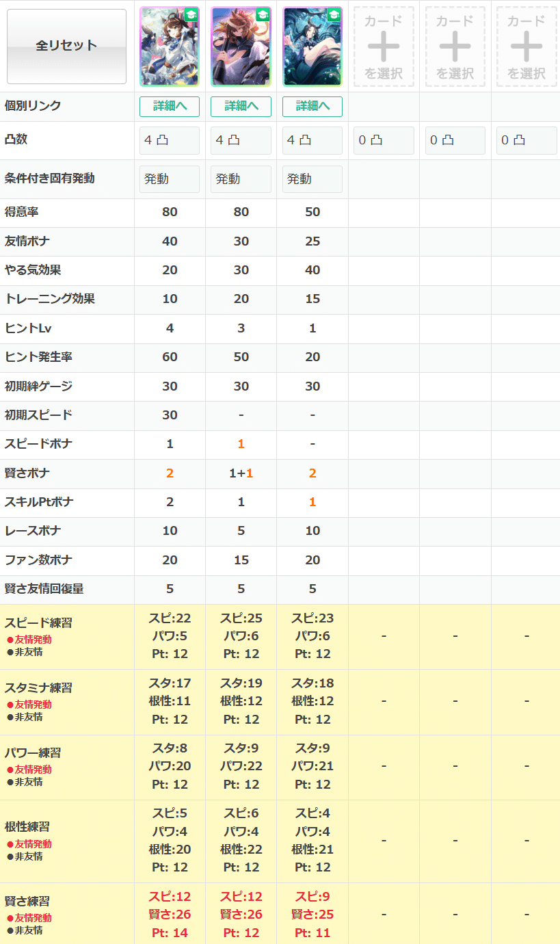Click the スピード練習 heading
Viewport: 560px width, 944px height.
coord(38,623)
